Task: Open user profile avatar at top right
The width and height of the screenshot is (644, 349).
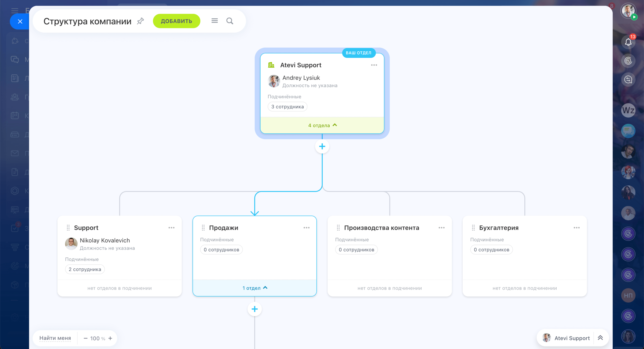Action: 628,11
